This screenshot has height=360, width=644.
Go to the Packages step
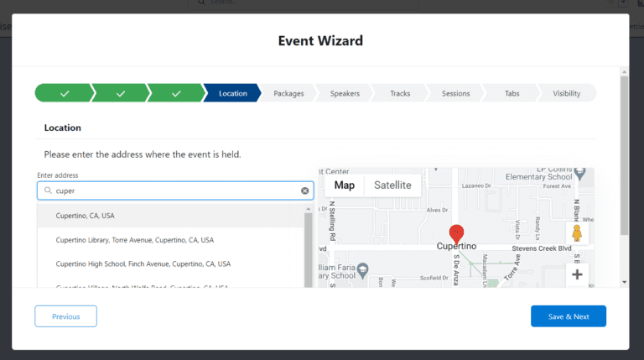coord(288,93)
